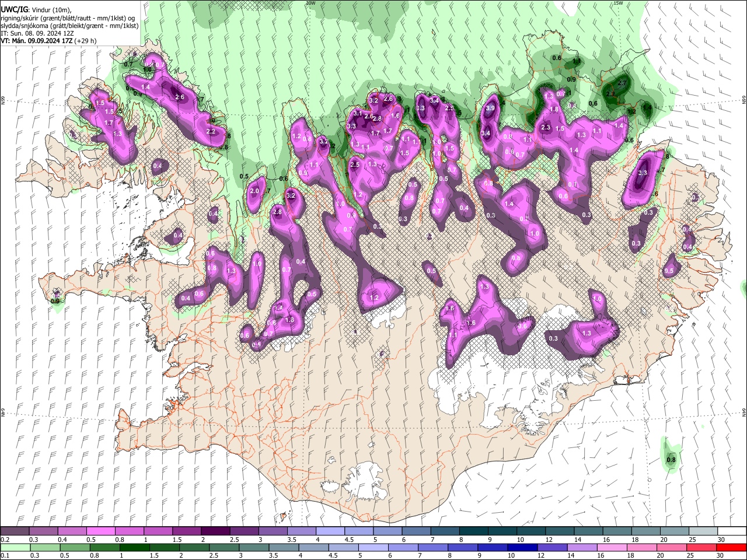Click the '2.7' value in the dark green northeast patch

622,83
